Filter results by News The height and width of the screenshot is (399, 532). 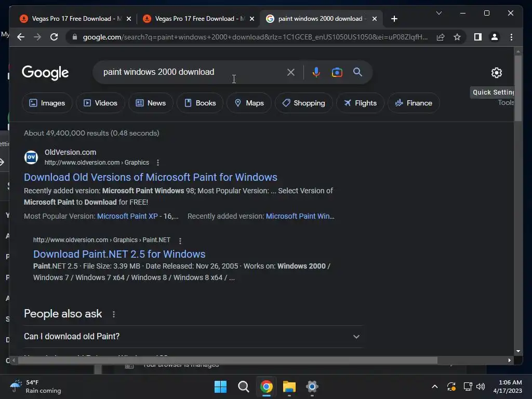151,103
